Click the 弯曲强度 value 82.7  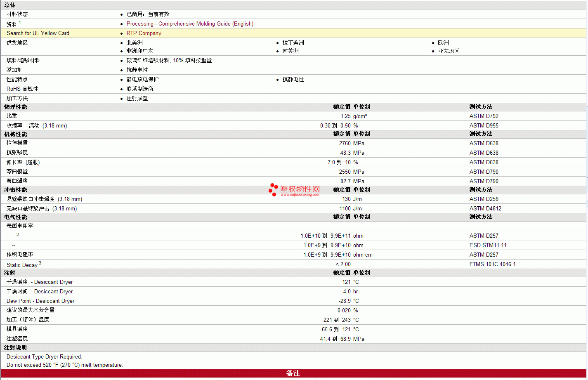(346, 182)
